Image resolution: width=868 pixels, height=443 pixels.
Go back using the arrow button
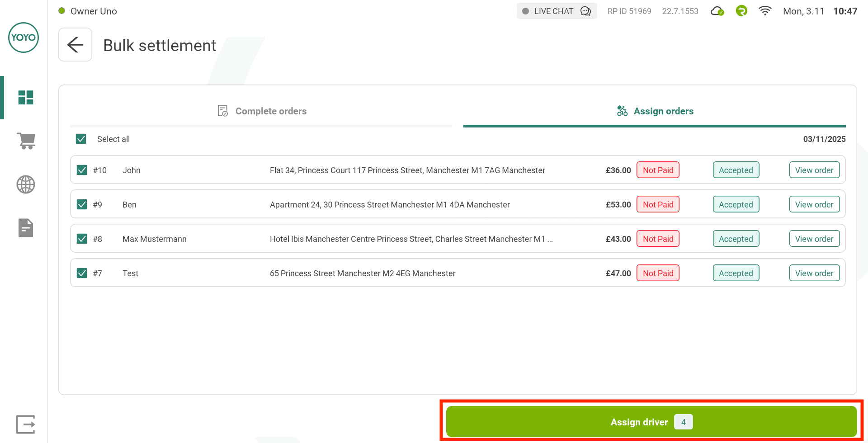coord(75,45)
